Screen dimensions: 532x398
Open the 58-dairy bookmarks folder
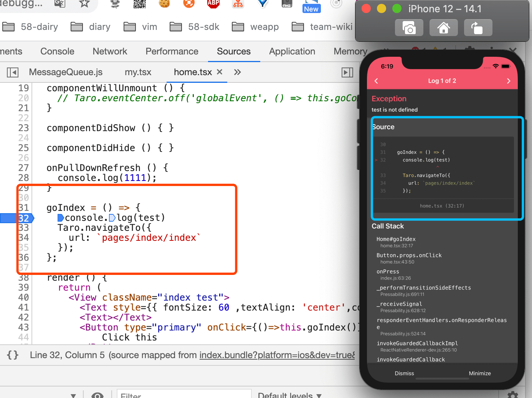pyautogui.click(x=30, y=27)
